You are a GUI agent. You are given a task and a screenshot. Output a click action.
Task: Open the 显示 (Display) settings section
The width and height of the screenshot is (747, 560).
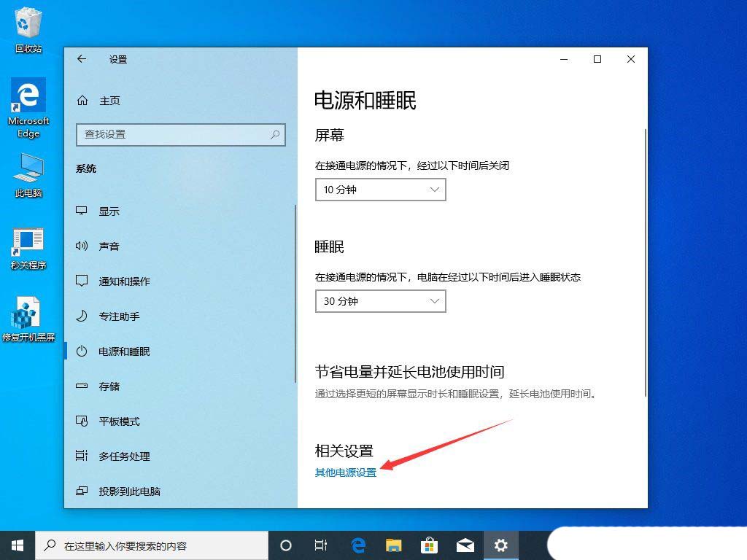click(x=109, y=211)
